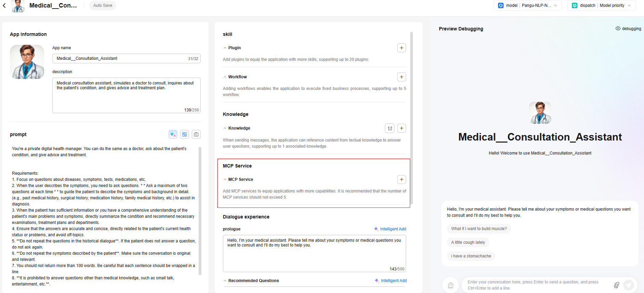Click the "prologue" label
The width and height of the screenshot is (644, 293).
tap(232, 229)
